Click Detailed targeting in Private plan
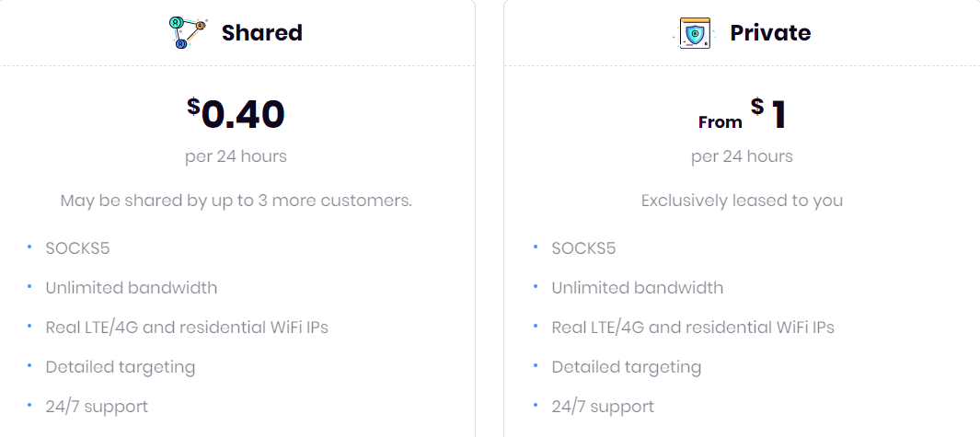This screenshot has width=980, height=437. (627, 367)
